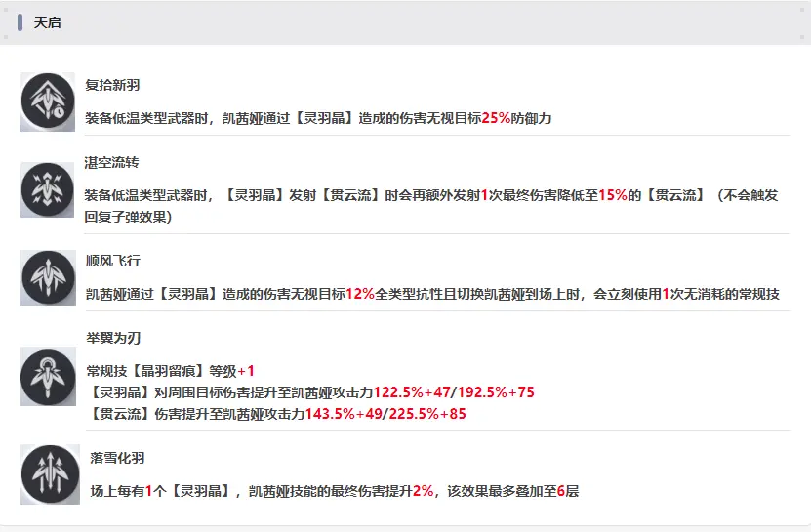Image resolution: width=811 pixels, height=532 pixels.
Task: Click the 举翼为刃 skill icon
Action: pyautogui.click(x=48, y=377)
